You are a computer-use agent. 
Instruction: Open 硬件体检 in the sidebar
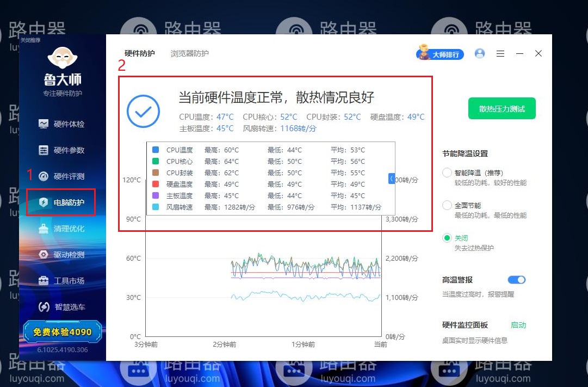tap(61, 124)
